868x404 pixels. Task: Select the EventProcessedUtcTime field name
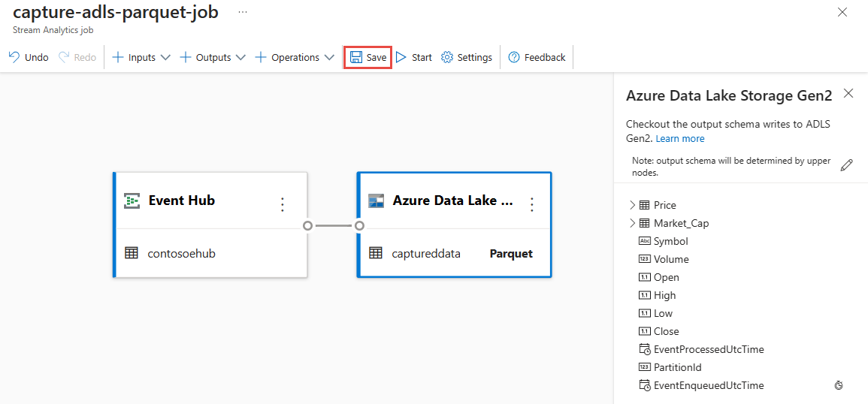pyautogui.click(x=709, y=349)
